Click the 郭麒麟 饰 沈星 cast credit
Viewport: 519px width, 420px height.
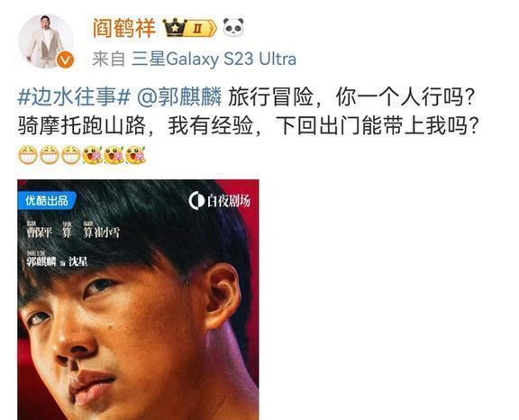[57, 260]
